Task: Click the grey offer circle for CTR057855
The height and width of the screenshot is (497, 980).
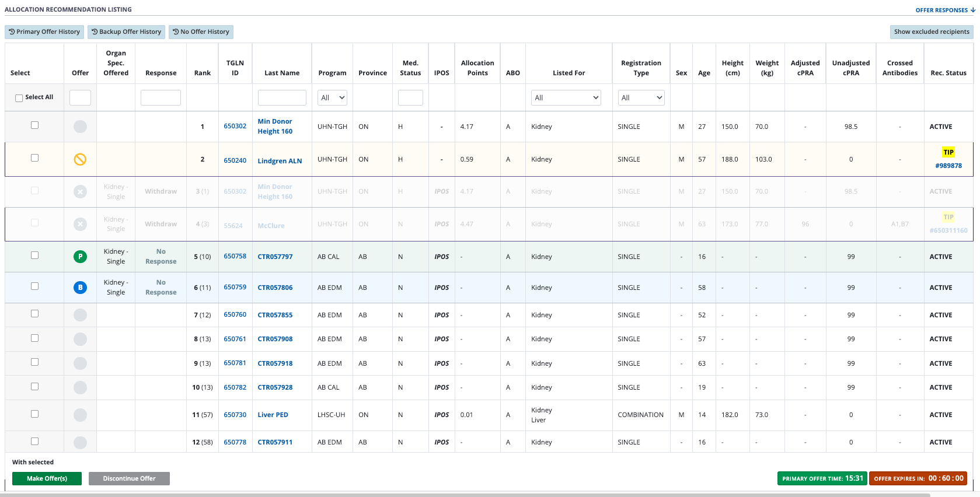Action: pos(80,315)
